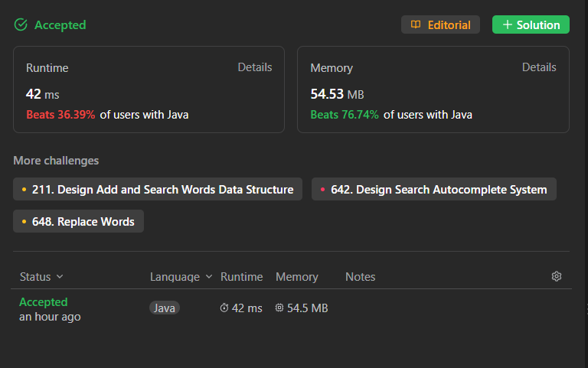588x368 pixels.
Task: Click the Java language tag
Action: tap(165, 308)
